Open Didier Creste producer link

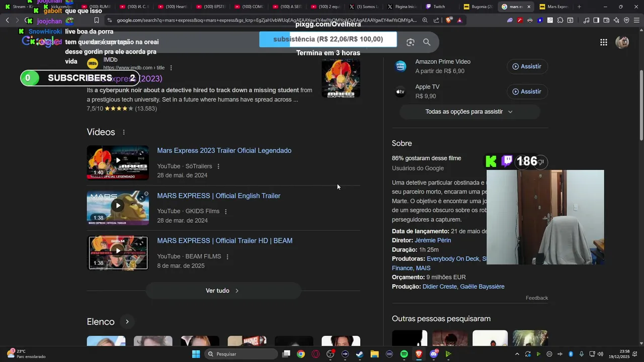pyautogui.click(x=440, y=287)
